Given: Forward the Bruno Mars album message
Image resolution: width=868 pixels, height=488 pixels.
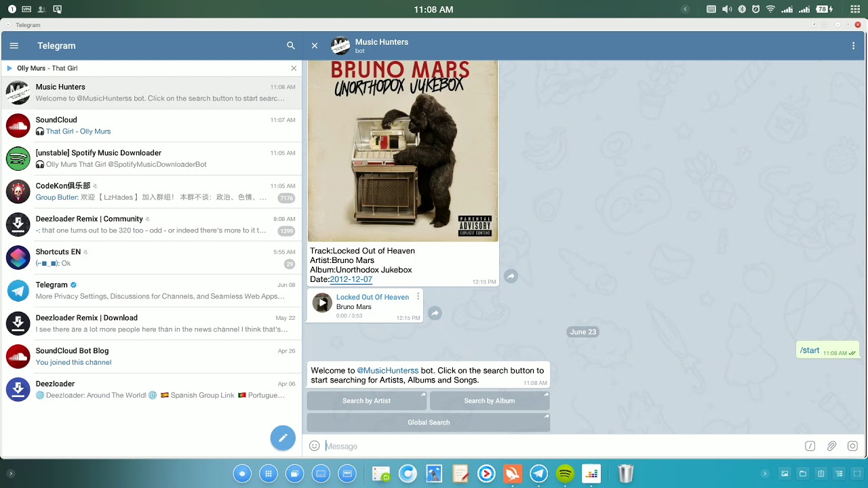Looking at the screenshot, I should (511, 276).
